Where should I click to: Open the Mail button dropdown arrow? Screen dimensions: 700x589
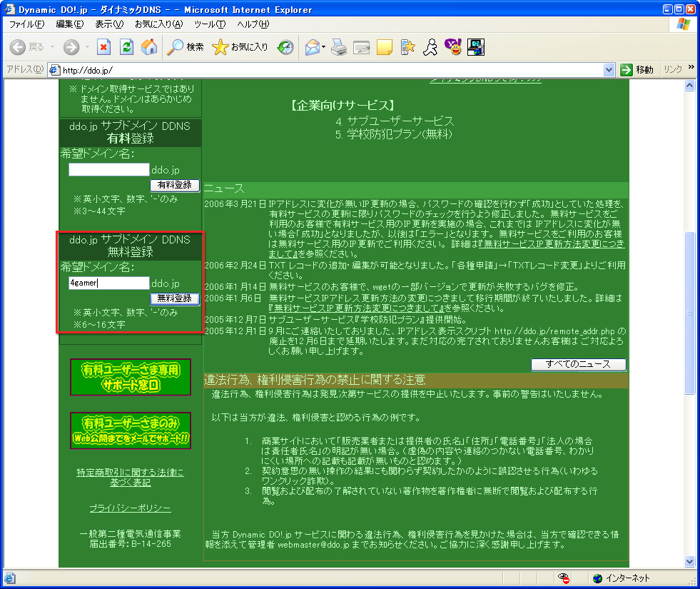(323, 47)
